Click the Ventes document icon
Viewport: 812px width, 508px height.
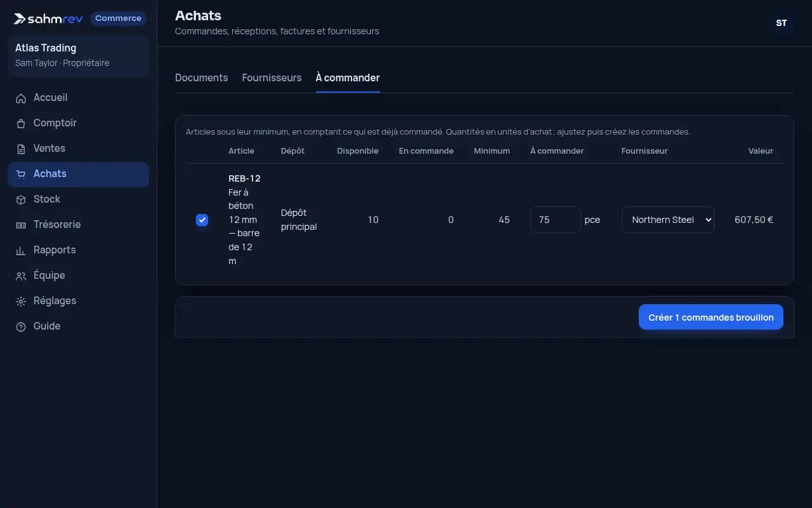(21, 149)
